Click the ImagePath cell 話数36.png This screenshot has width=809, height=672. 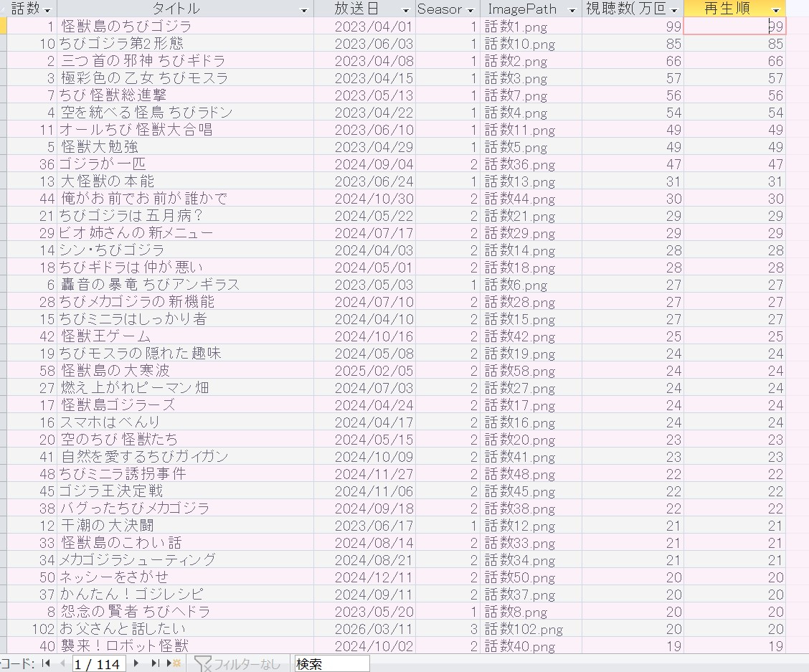point(531,164)
